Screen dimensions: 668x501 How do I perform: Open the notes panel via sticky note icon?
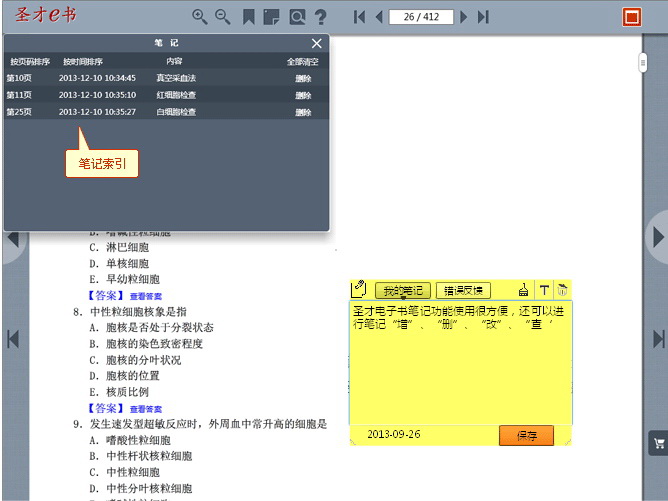tap(271, 17)
